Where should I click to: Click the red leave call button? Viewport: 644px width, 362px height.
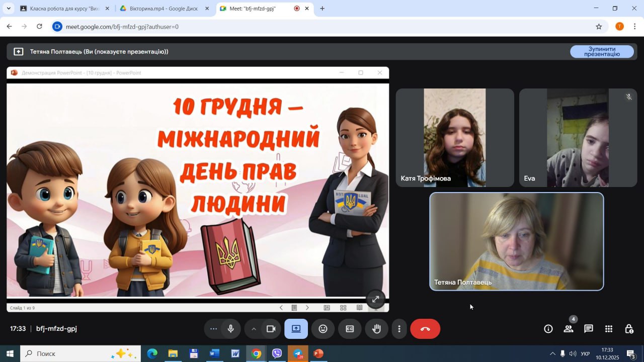click(425, 329)
